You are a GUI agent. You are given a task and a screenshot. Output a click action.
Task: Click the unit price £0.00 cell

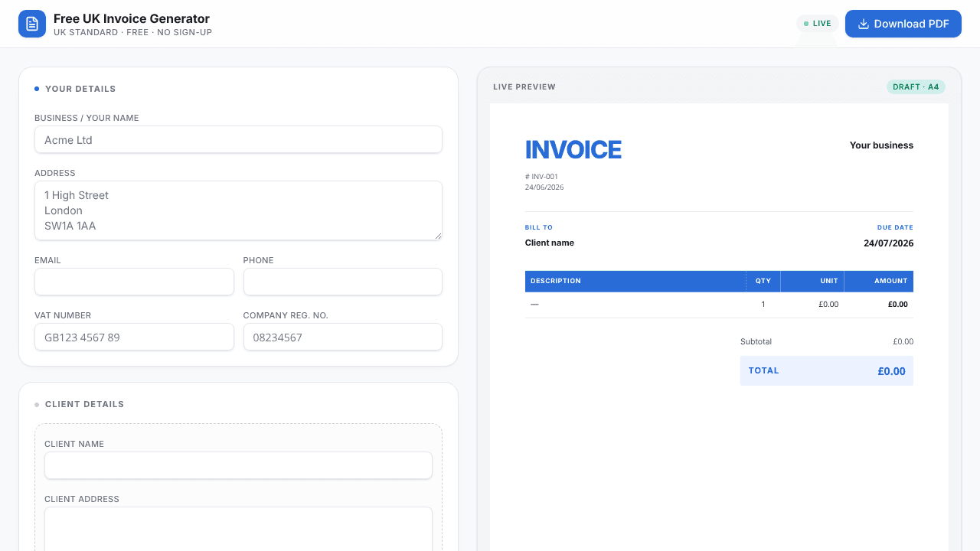(828, 305)
